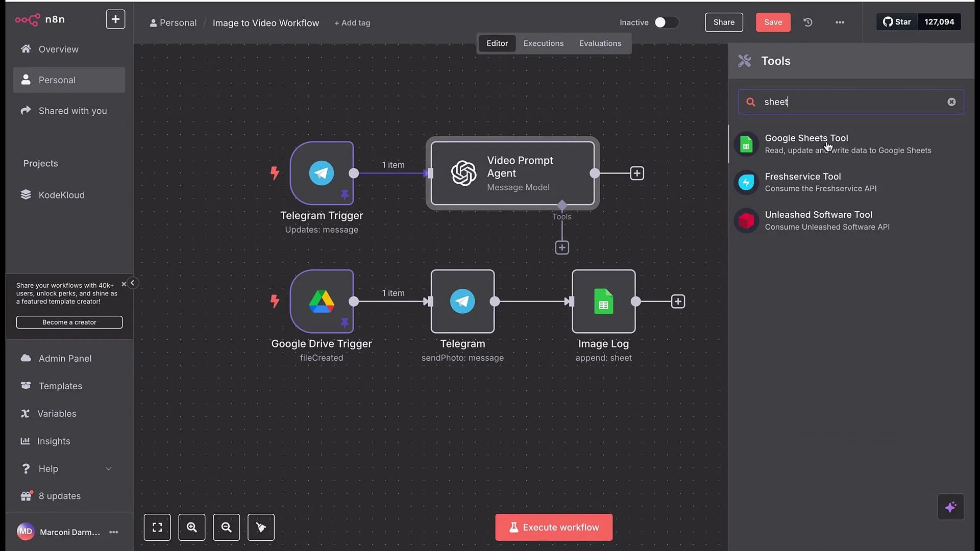Open workflow options ellipsis menu

click(x=840, y=22)
